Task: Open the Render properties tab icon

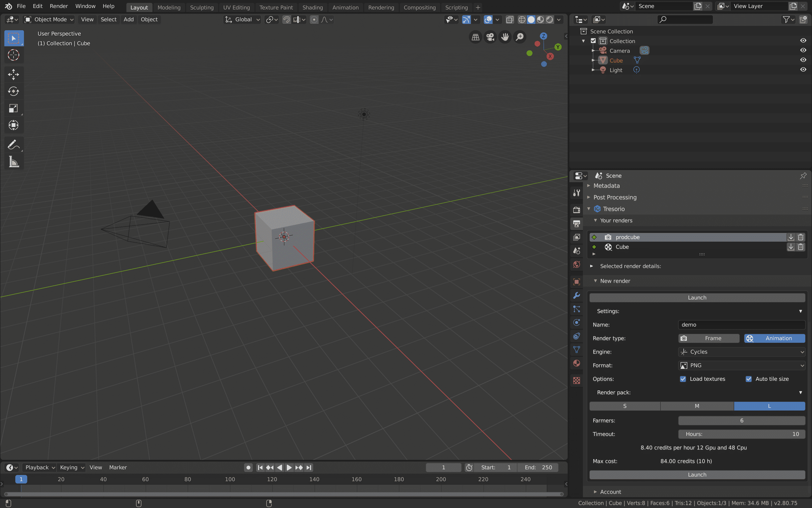Action: 576,210
